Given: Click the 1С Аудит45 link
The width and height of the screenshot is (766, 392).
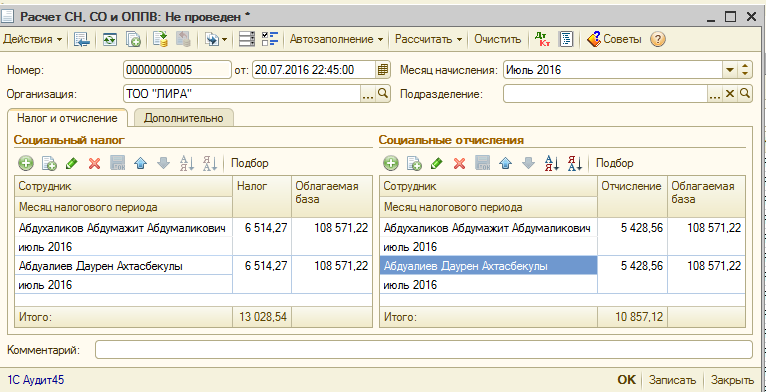Looking at the screenshot, I should click(36, 380).
